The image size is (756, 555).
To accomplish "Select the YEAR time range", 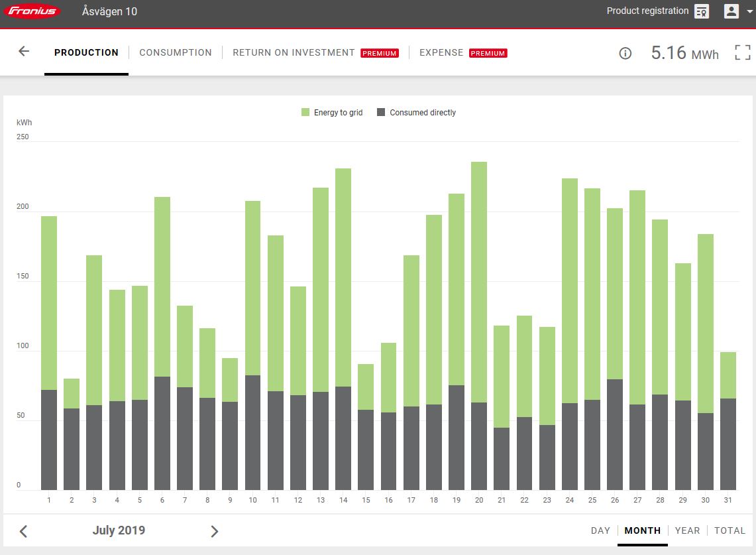I will (687, 530).
